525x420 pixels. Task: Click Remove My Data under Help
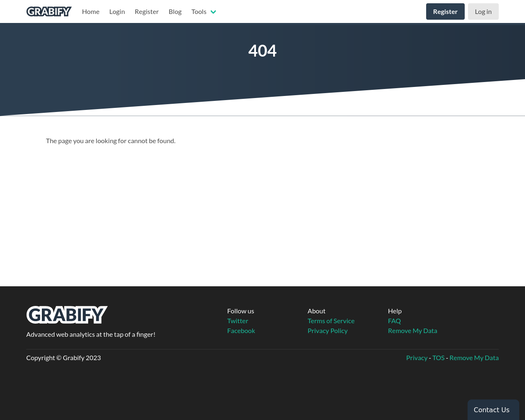point(413,331)
